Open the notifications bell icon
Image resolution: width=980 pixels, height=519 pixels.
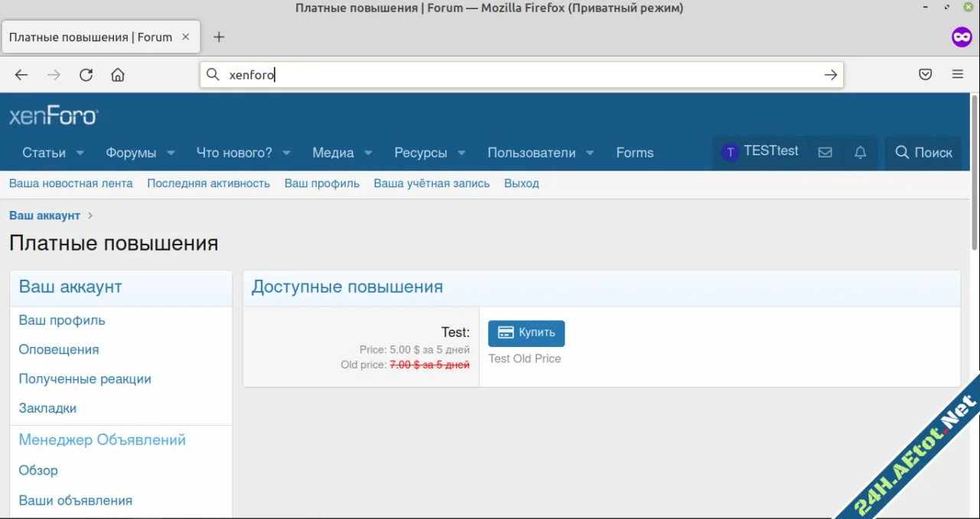[860, 152]
